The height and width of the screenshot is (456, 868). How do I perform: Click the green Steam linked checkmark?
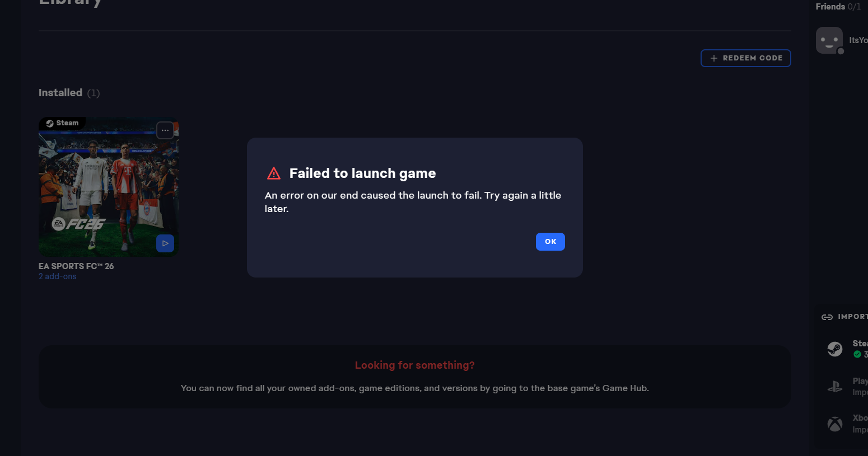857,354
